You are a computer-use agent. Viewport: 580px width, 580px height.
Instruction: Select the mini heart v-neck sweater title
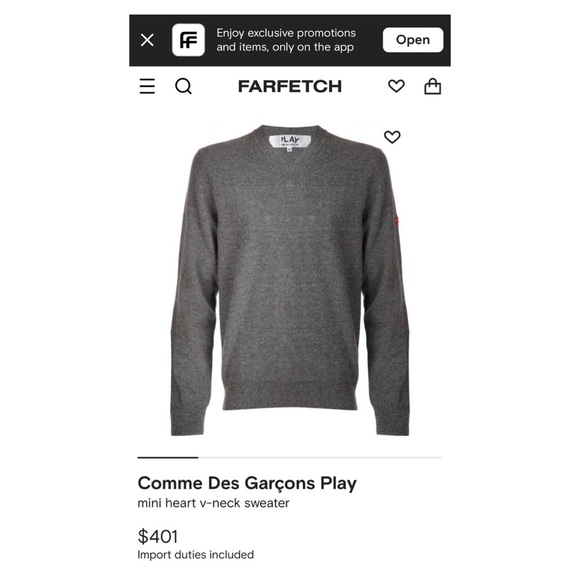[213, 503]
